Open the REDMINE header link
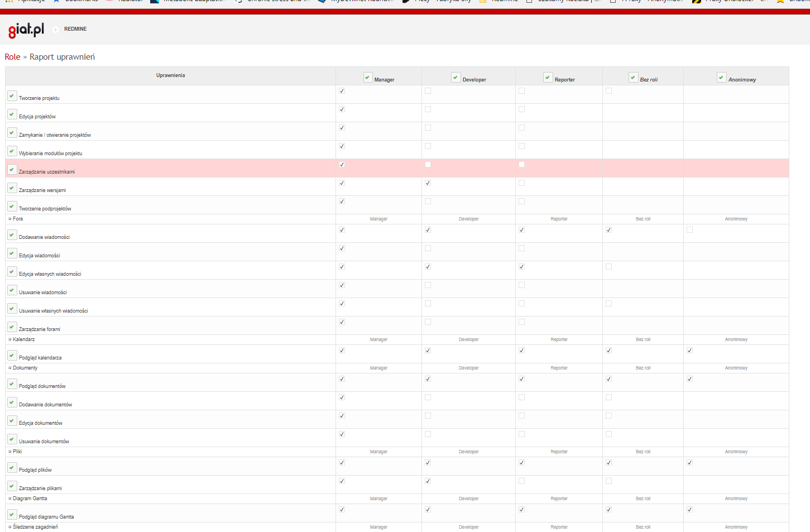 tap(75, 29)
